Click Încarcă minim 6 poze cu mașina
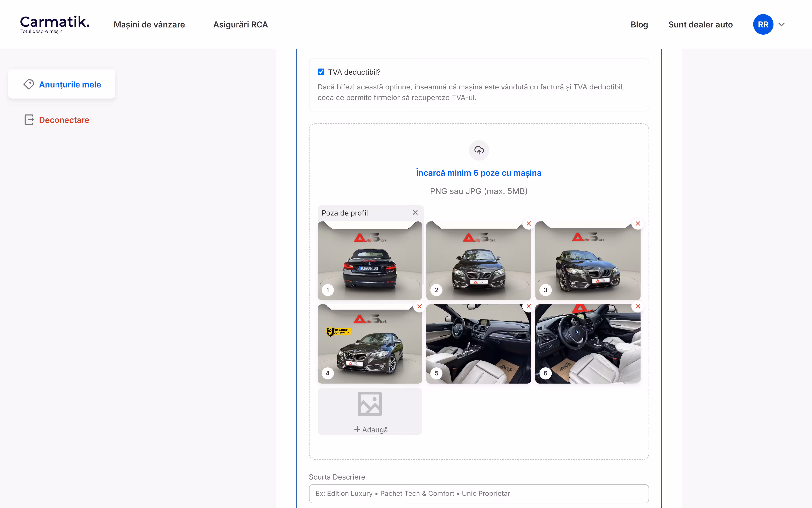Viewport: 812px width, 508px height. tap(479, 173)
